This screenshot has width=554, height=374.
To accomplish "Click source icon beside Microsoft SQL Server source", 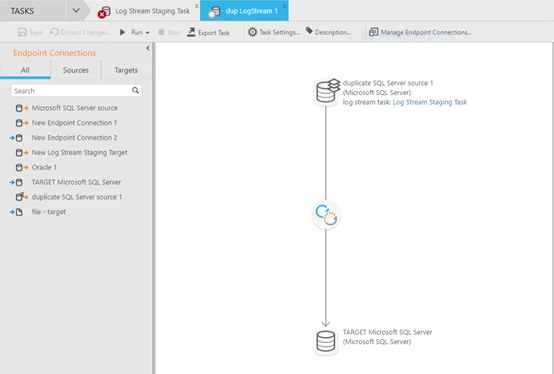I will (22, 108).
